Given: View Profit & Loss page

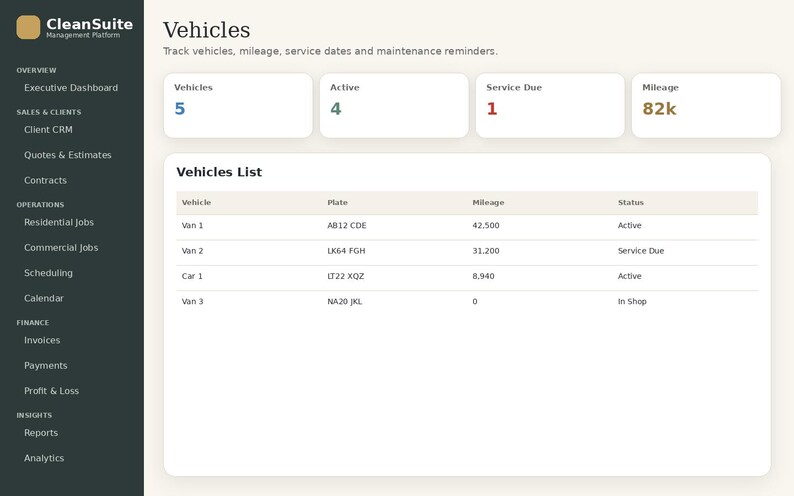Looking at the screenshot, I should coord(51,391).
